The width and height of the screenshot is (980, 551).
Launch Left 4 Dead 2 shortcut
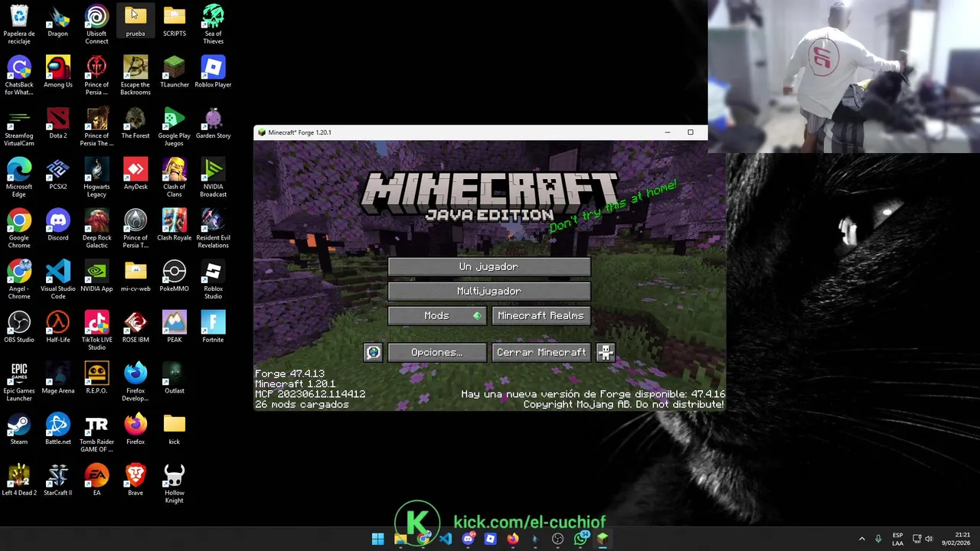19,481
